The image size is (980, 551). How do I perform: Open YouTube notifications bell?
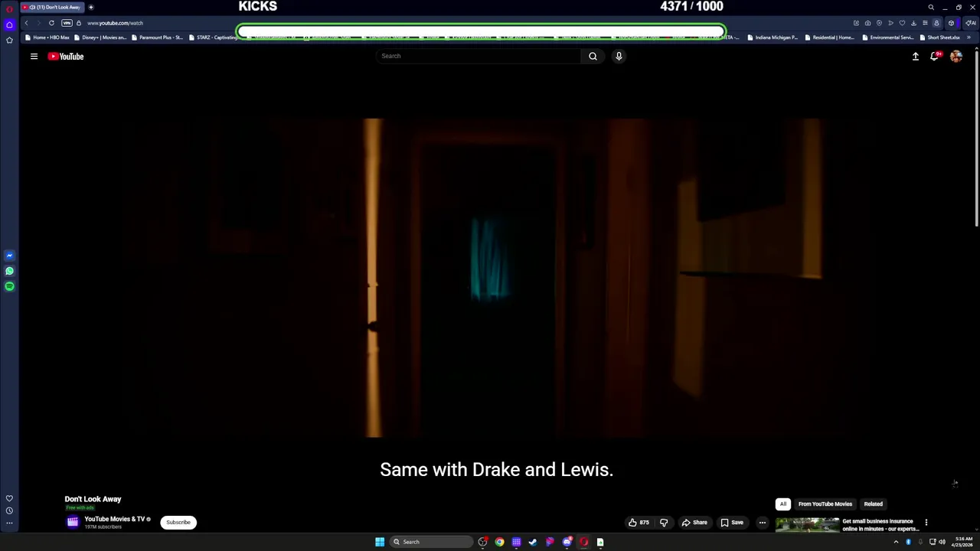[935, 56]
